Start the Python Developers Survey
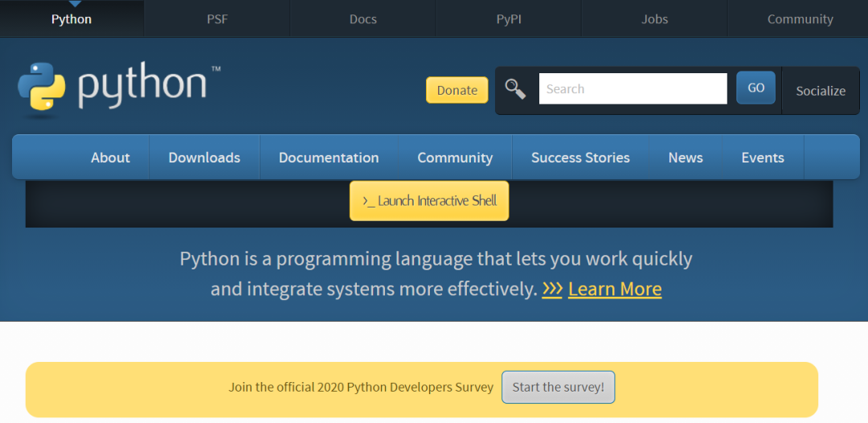The image size is (868, 423). 558,387
